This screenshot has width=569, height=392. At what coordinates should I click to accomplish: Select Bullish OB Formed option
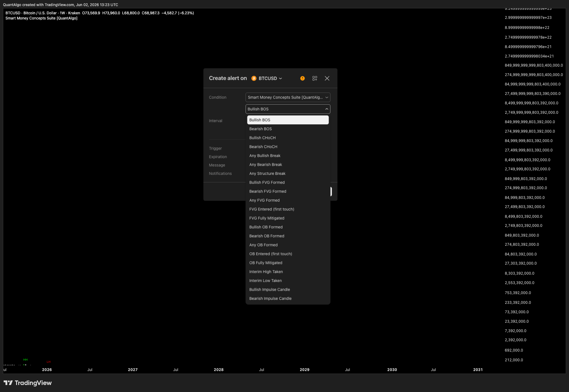click(x=288, y=227)
